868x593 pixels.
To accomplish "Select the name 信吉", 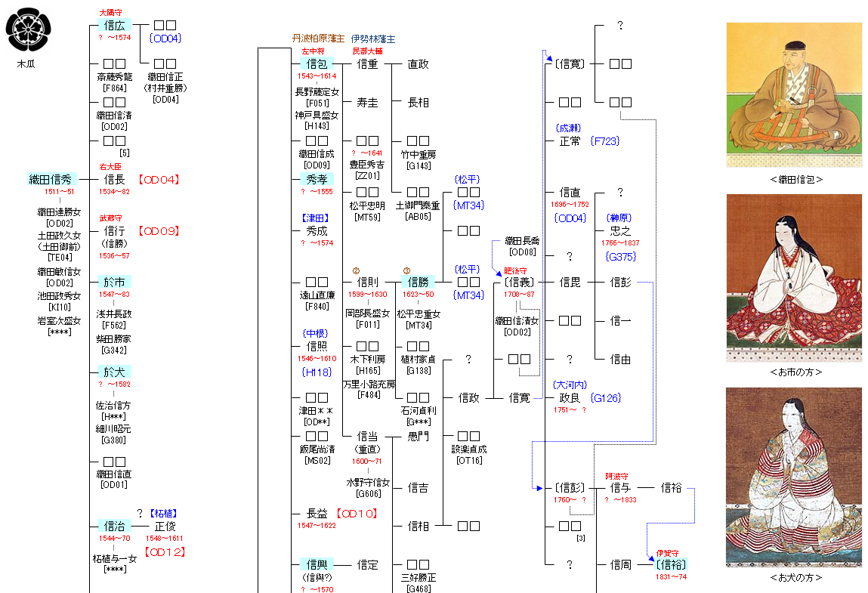I will click(x=418, y=488).
